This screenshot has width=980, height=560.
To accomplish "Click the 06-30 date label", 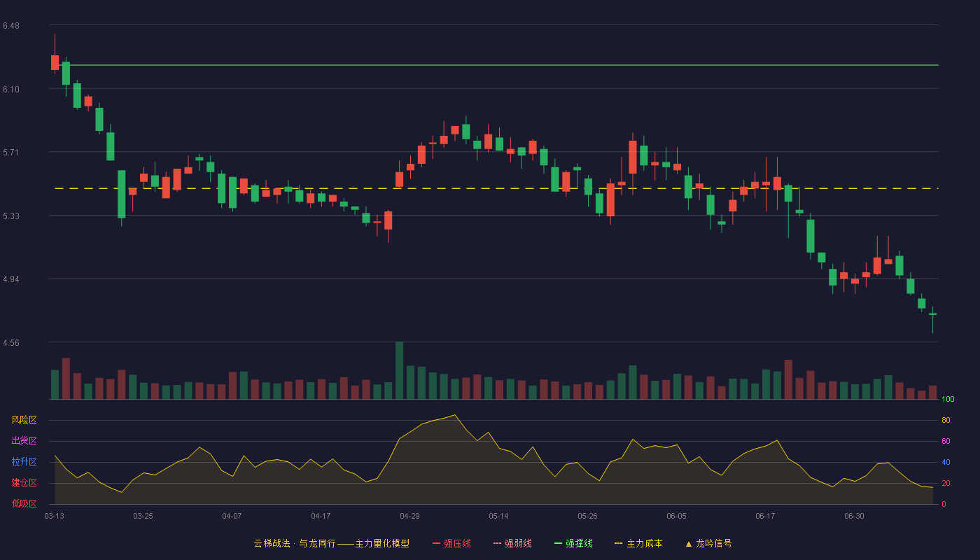I will [x=854, y=516].
